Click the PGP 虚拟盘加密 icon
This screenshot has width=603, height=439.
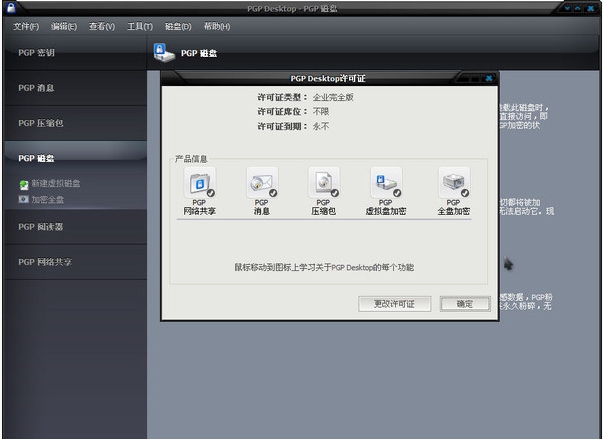[386, 182]
